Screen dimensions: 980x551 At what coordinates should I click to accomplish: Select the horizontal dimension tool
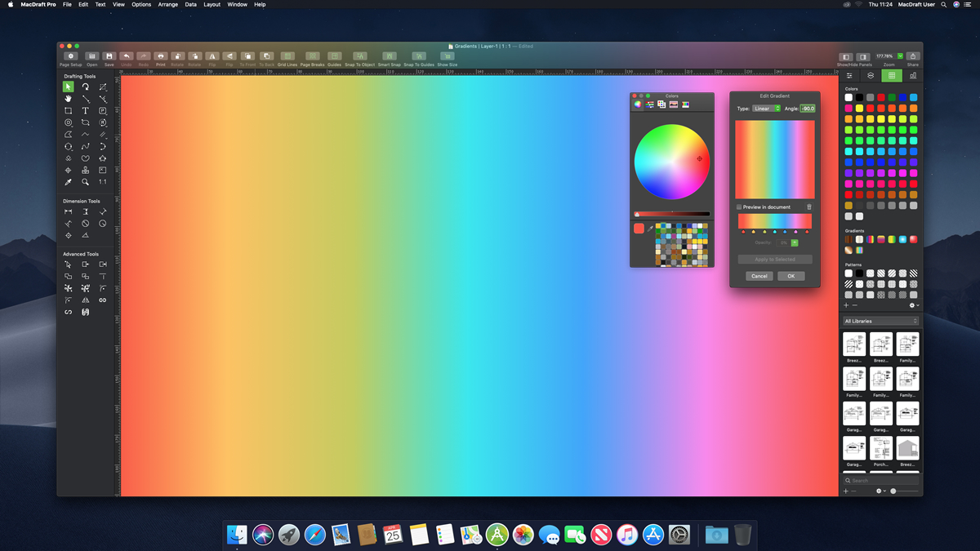pos(69,211)
